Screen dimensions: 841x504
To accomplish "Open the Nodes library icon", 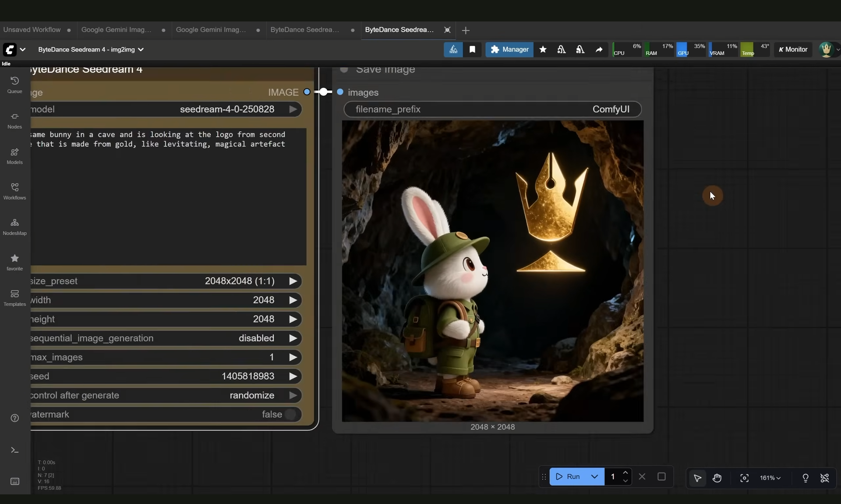I will 14,120.
